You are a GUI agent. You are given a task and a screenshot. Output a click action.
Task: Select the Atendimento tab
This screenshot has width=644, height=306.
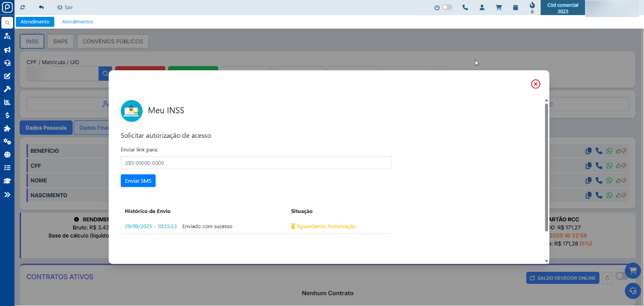tap(35, 22)
